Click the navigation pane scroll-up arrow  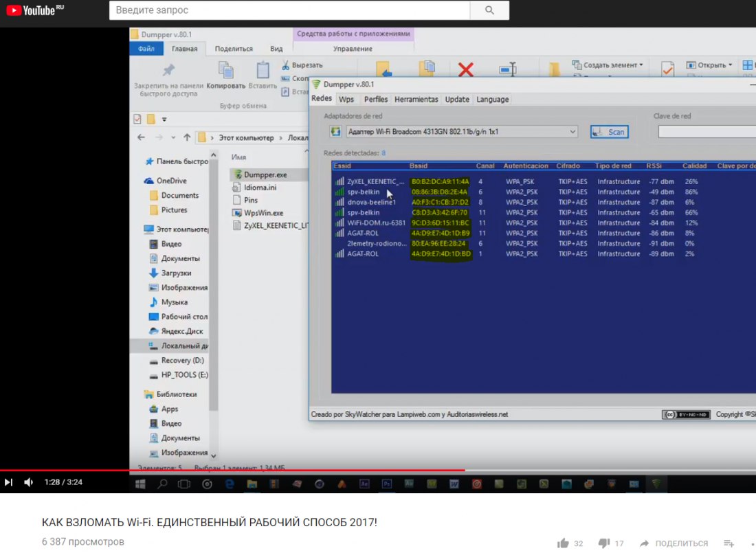[214, 155]
